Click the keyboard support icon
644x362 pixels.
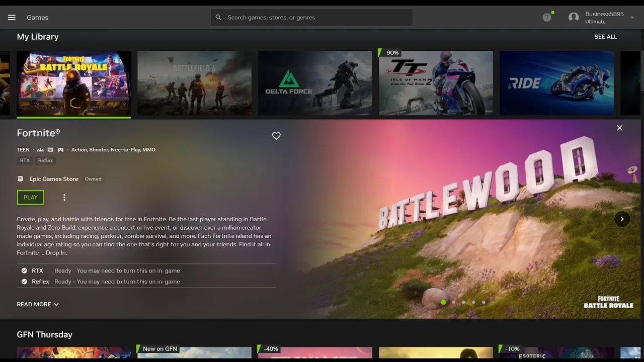50,150
